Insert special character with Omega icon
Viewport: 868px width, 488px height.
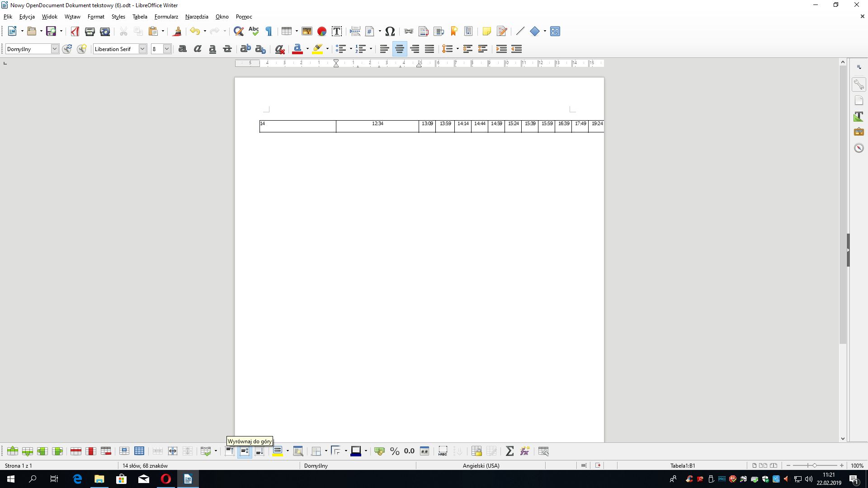click(x=390, y=31)
